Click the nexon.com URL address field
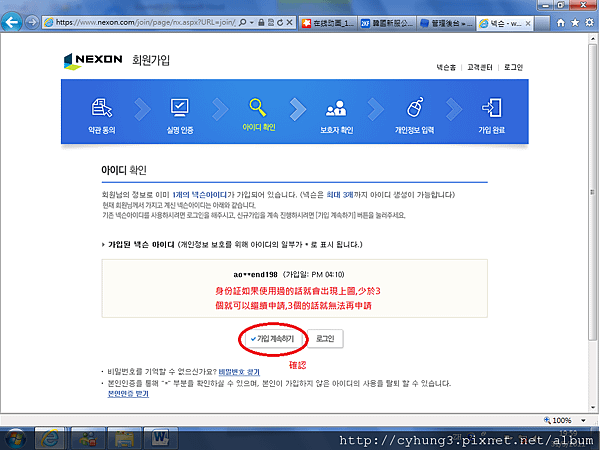This screenshot has height=450, width=600. pos(145,23)
